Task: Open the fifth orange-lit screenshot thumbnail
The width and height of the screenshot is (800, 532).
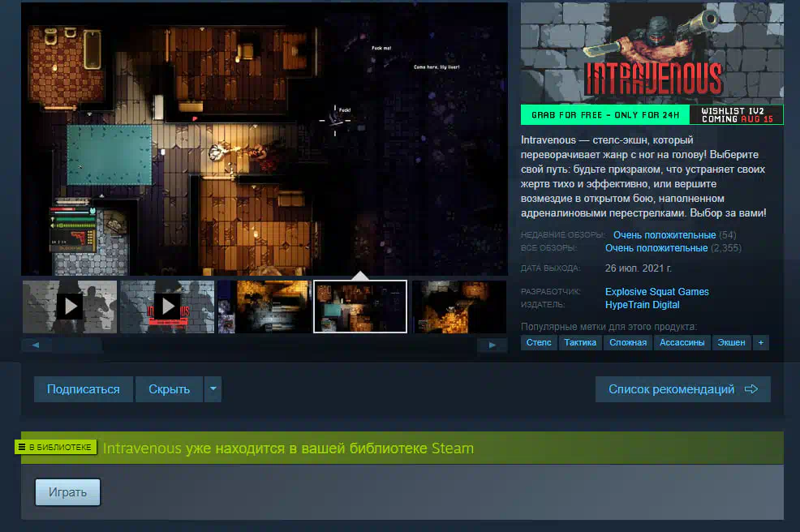Action: tap(459, 307)
